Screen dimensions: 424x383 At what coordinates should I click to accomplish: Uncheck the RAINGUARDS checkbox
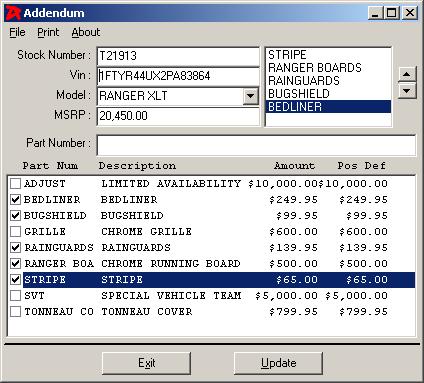(x=15, y=247)
